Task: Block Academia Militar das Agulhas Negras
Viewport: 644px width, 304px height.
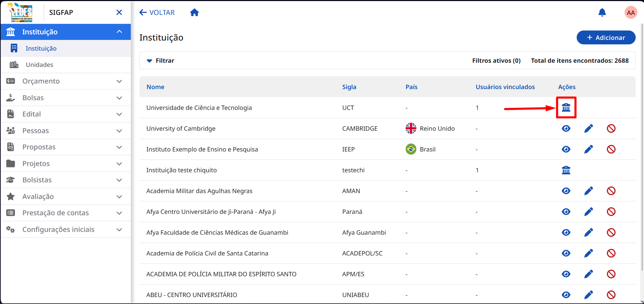Action: 611,191
